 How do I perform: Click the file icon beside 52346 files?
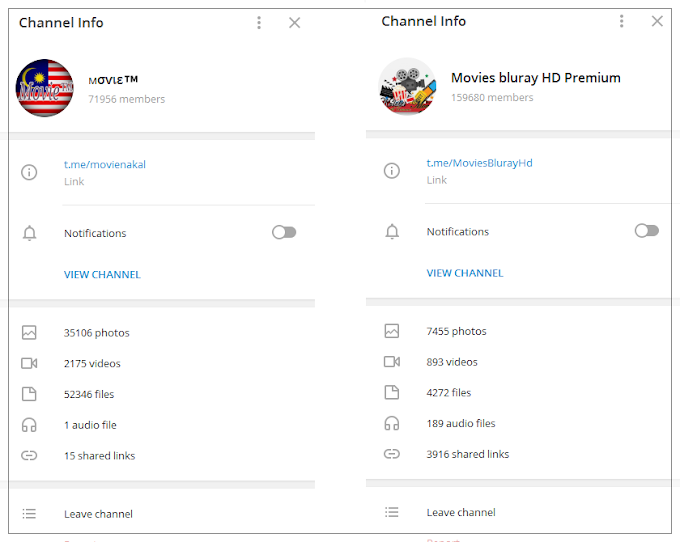coord(29,394)
